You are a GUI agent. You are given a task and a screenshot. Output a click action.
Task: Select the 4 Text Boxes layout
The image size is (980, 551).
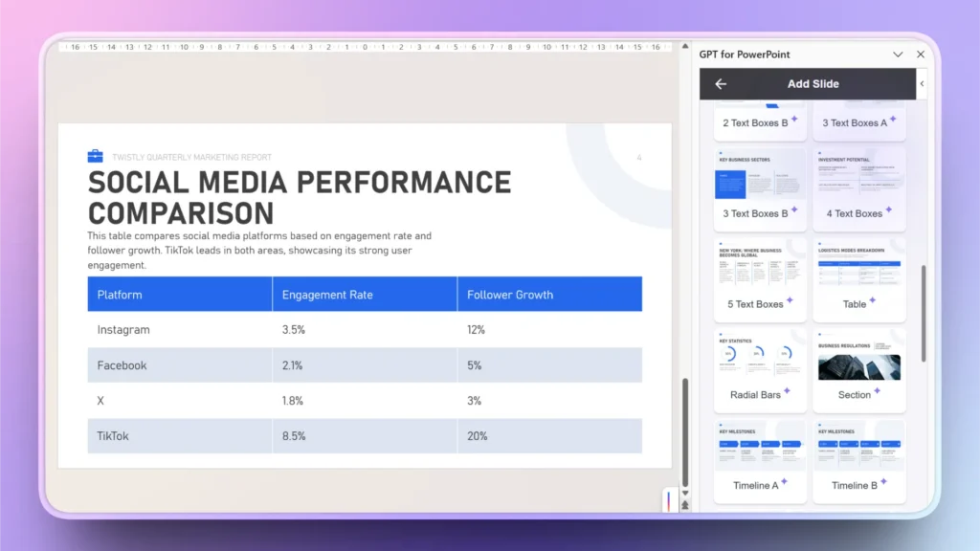click(x=859, y=189)
